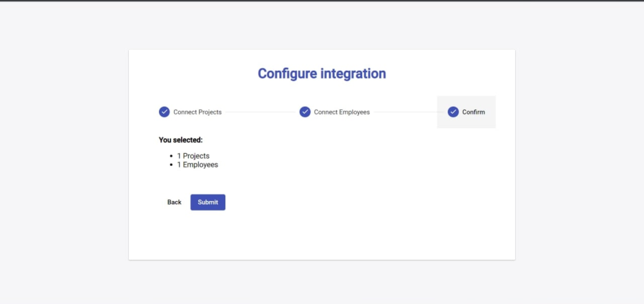Click the dark bar at top of window
The width and height of the screenshot is (644, 304).
pos(322,1)
